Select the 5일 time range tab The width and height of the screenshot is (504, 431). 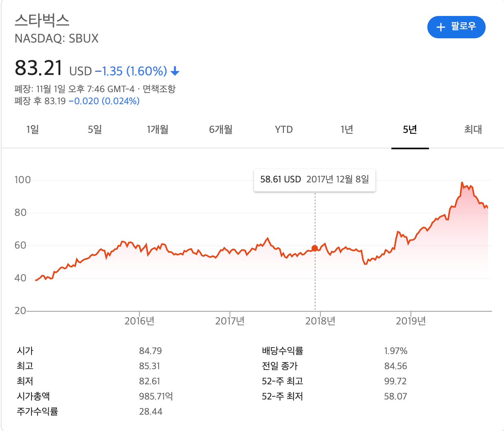click(x=95, y=129)
